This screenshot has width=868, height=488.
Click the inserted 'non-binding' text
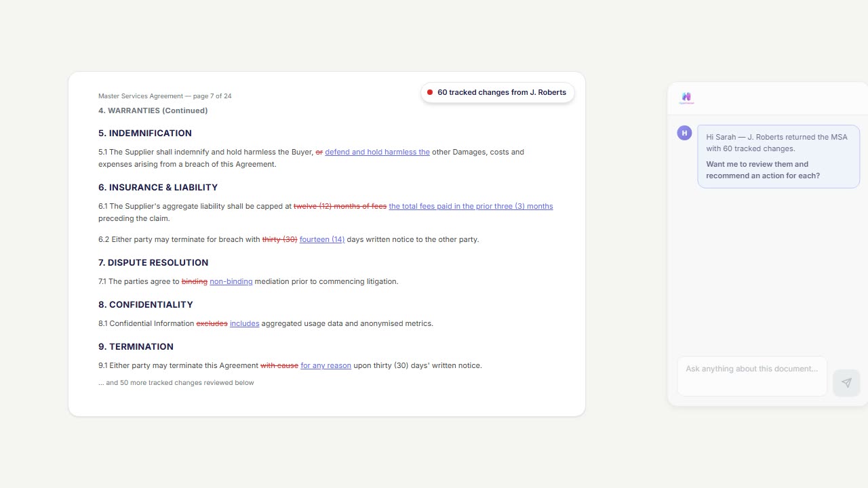(x=231, y=281)
